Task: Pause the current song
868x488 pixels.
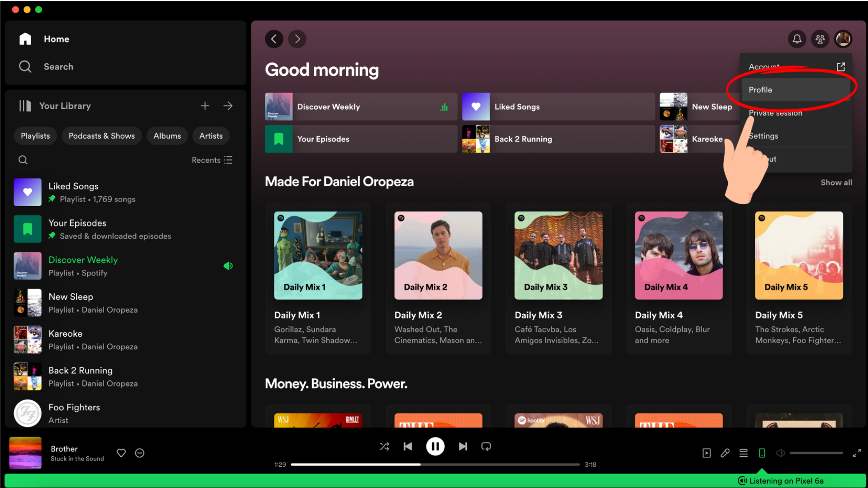Action: tap(435, 446)
